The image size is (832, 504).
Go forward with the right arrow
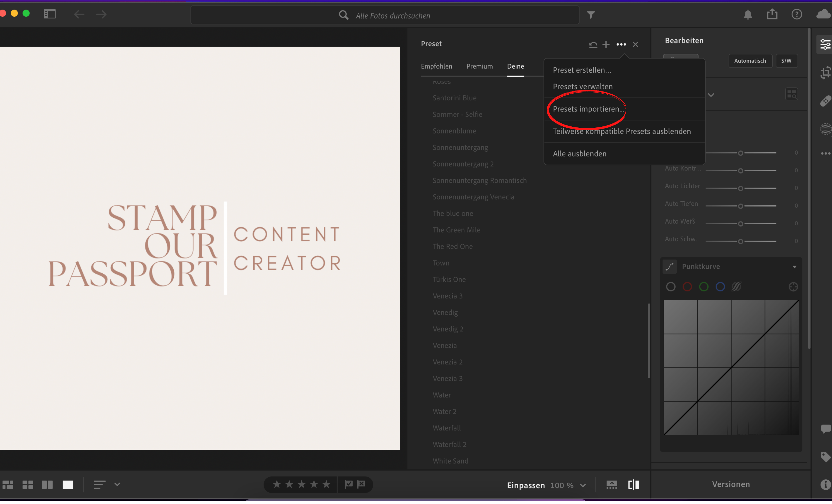click(101, 14)
